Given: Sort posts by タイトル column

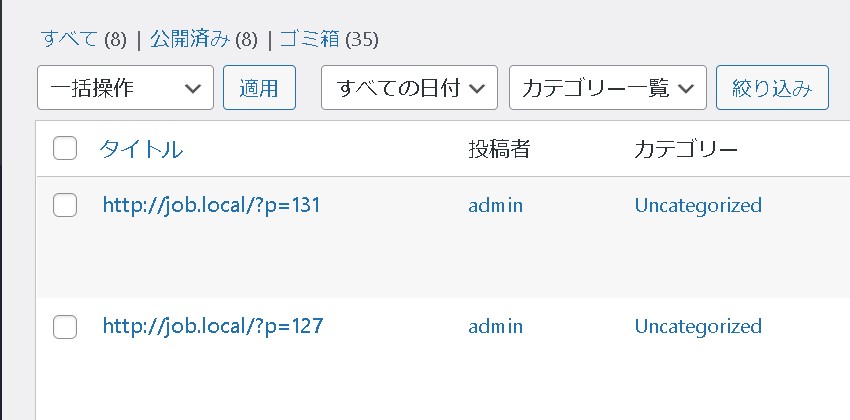Looking at the screenshot, I should [x=141, y=149].
